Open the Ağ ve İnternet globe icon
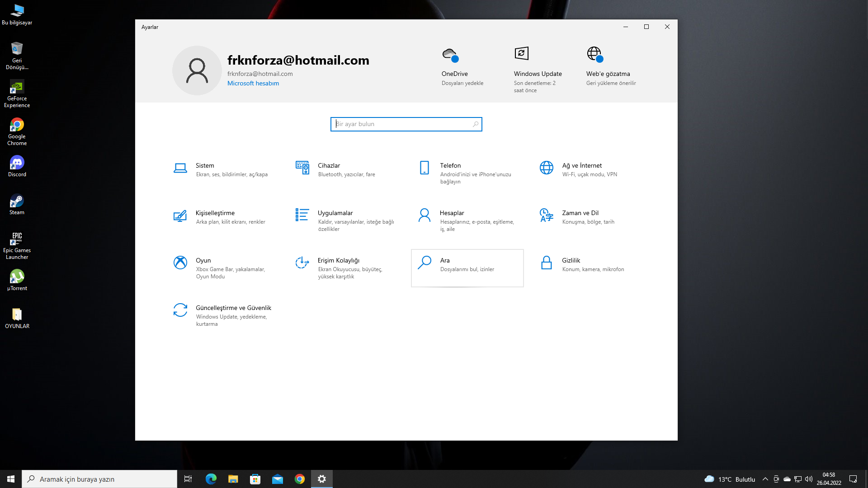The height and width of the screenshot is (488, 868). (x=547, y=168)
